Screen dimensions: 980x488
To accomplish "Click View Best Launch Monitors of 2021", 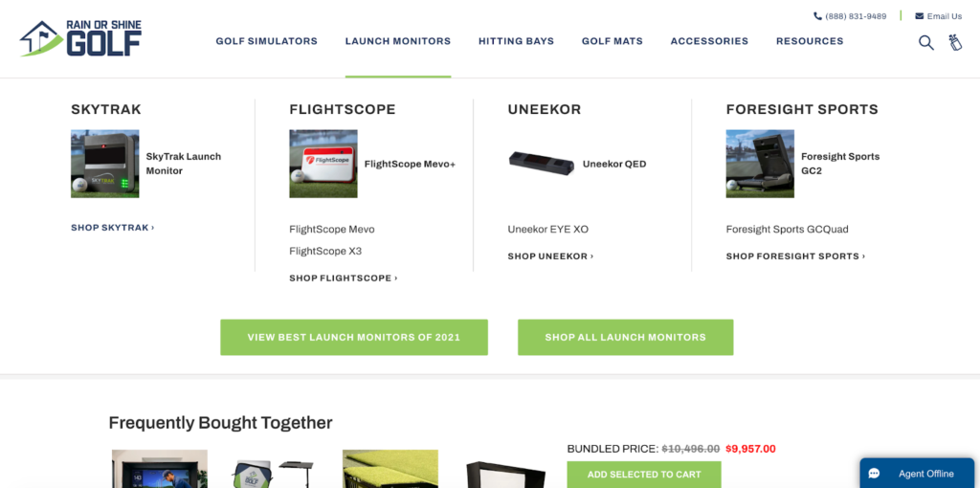I will pyautogui.click(x=354, y=338).
